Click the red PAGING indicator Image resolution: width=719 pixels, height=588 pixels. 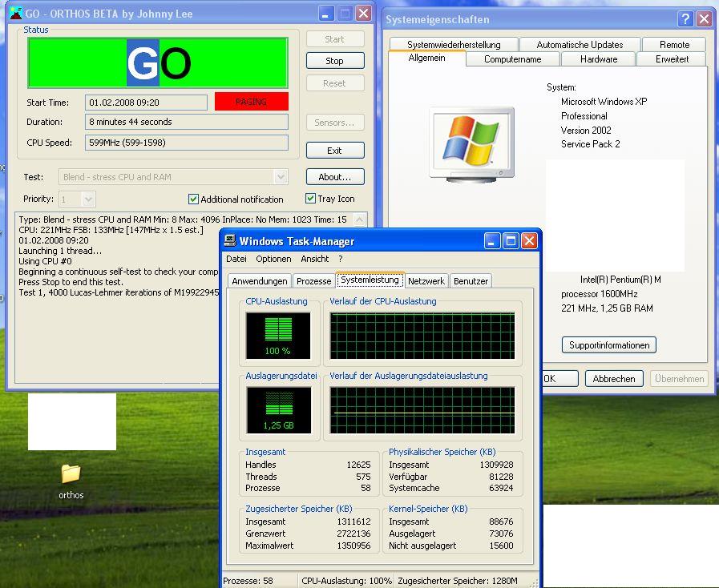point(251,102)
